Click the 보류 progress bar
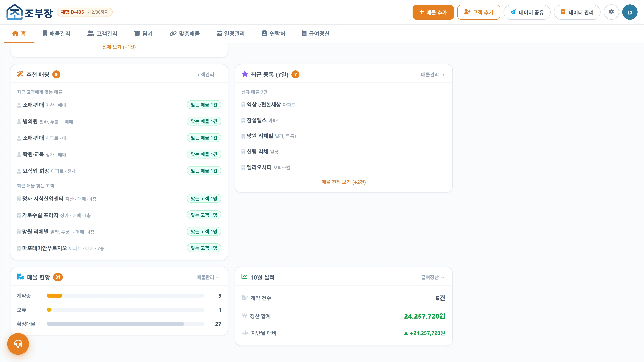The width and height of the screenshot is (644, 362). [125, 310]
